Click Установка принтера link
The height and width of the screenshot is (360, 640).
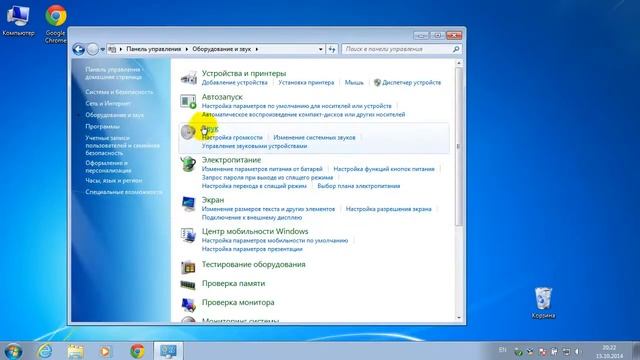coord(306,82)
